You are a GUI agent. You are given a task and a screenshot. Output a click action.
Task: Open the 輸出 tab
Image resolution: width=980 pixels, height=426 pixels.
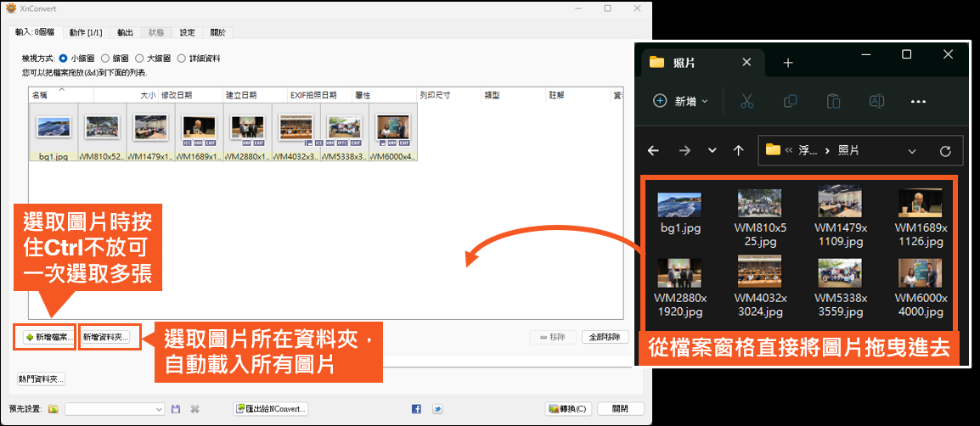coord(126,33)
